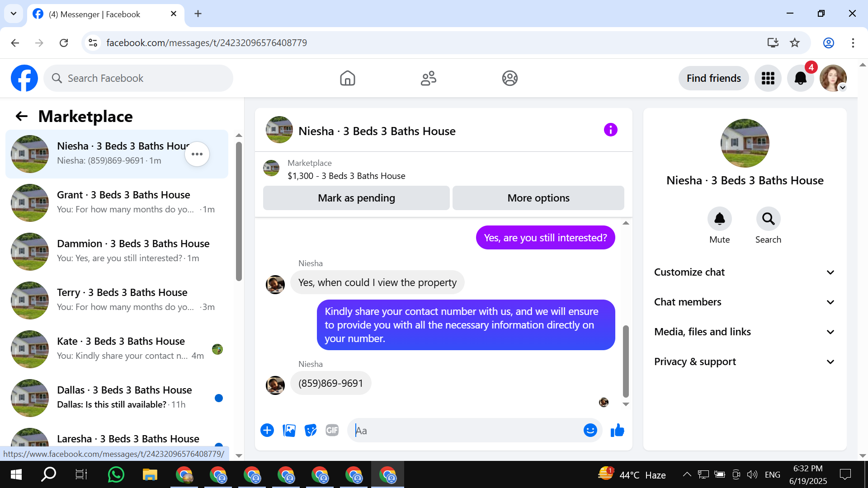
Task: Open the conversation information icon
Action: pyautogui.click(x=610, y=130)
